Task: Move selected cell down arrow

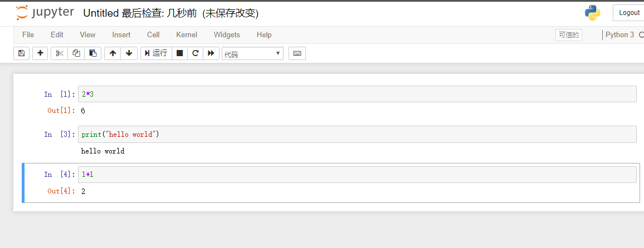Action: [x=129, y=53]
